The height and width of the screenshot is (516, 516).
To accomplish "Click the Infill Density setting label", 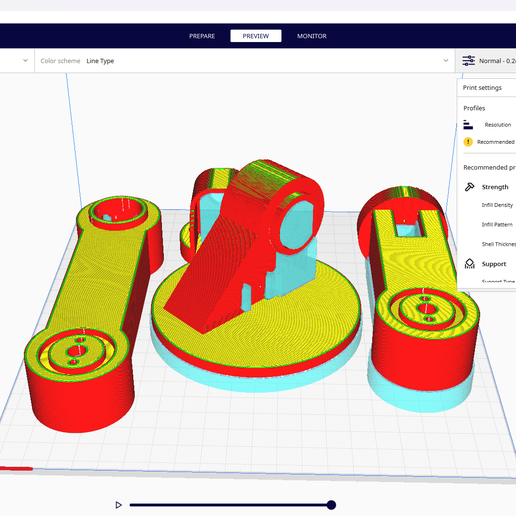I will [x=497, y=205].
